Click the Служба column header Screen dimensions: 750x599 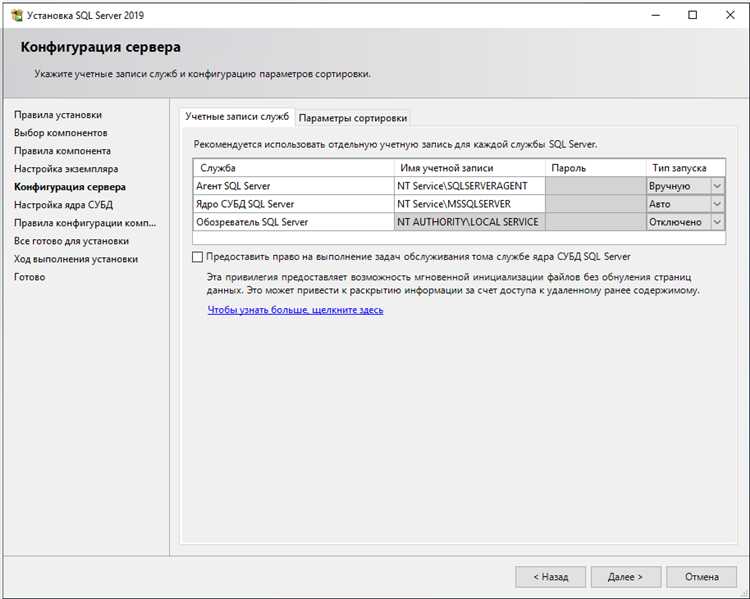(294, 168)
